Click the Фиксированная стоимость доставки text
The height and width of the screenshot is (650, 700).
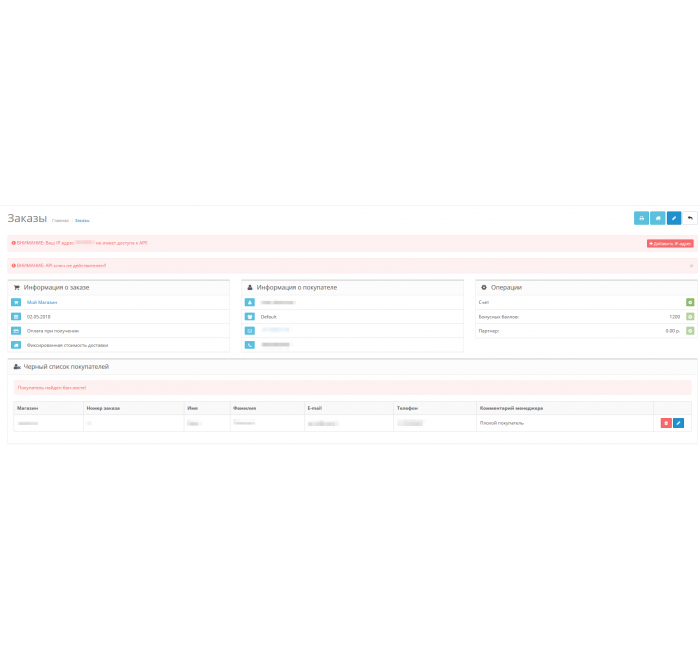click(x=67, y=345)
